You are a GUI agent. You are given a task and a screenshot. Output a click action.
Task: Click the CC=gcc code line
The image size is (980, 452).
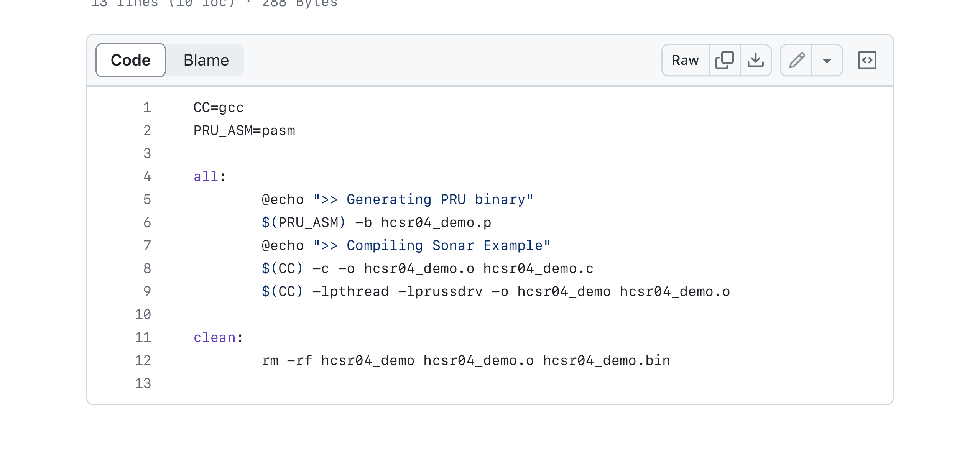[x=219, y=107]
